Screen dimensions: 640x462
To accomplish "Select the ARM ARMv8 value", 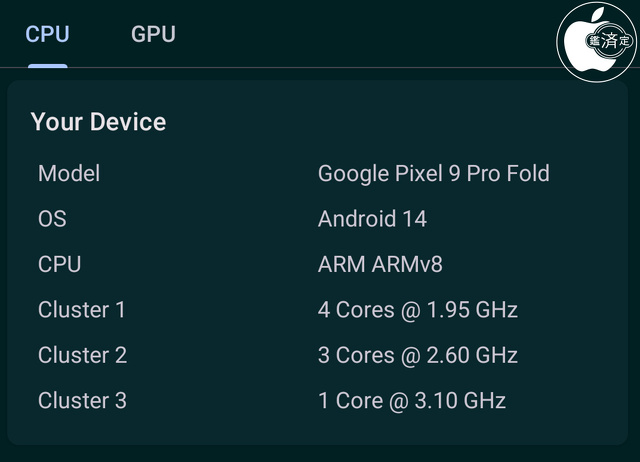I will point(380,264).
